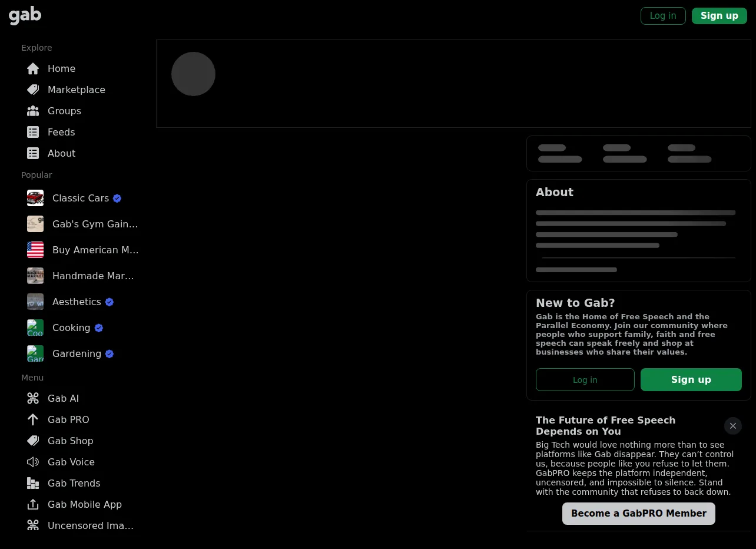The image size is (756, 549).
Task: Click the Uncensored Image command icon
Action: pos(33,526)
